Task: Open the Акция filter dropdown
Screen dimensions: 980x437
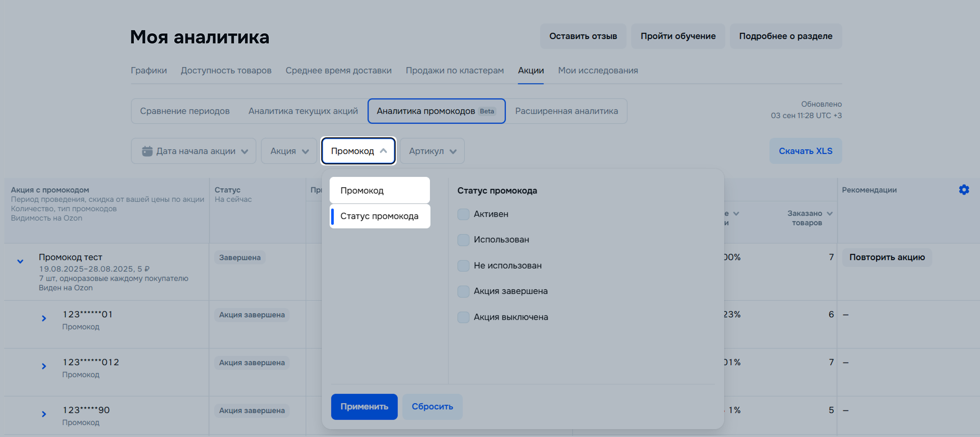Action: click(x=289, y=151)
